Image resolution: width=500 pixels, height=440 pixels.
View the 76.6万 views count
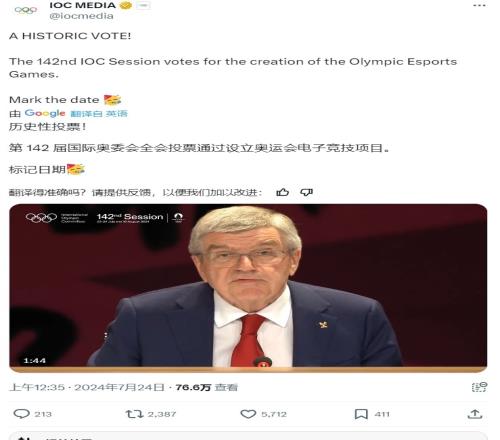(206, 387)
